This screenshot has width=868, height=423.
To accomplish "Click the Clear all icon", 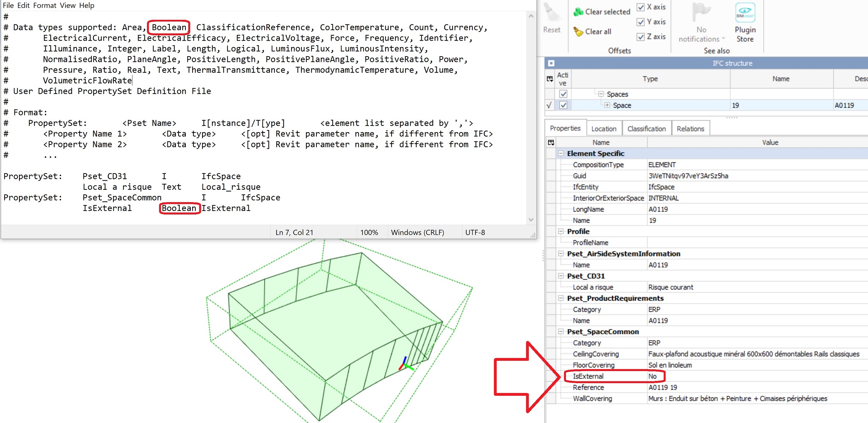I will tap(578, 32).
